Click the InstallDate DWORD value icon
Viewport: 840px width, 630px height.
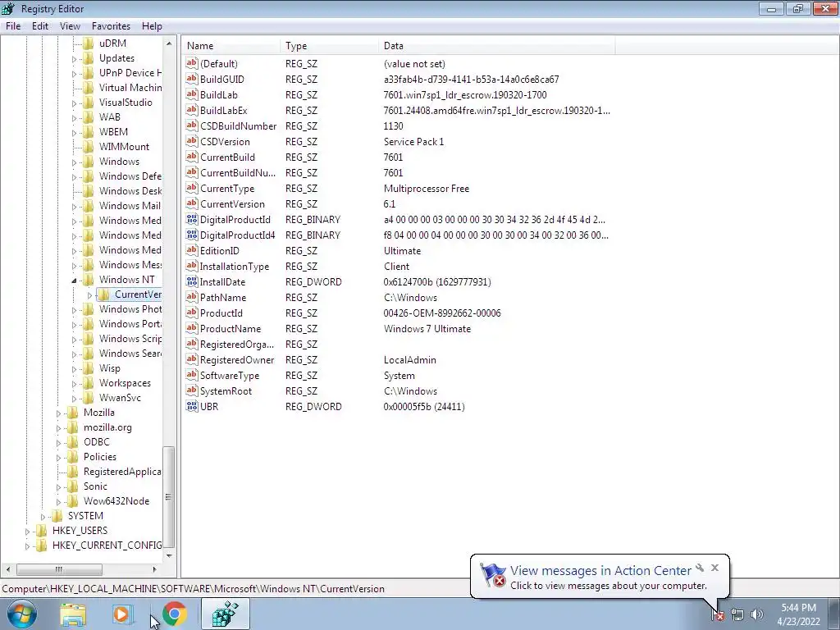pos(192,281)
